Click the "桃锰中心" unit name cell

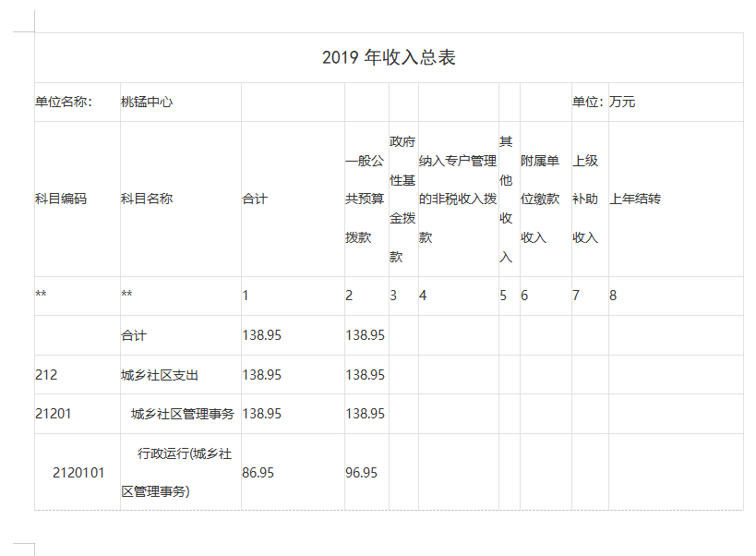pos(147,103)
